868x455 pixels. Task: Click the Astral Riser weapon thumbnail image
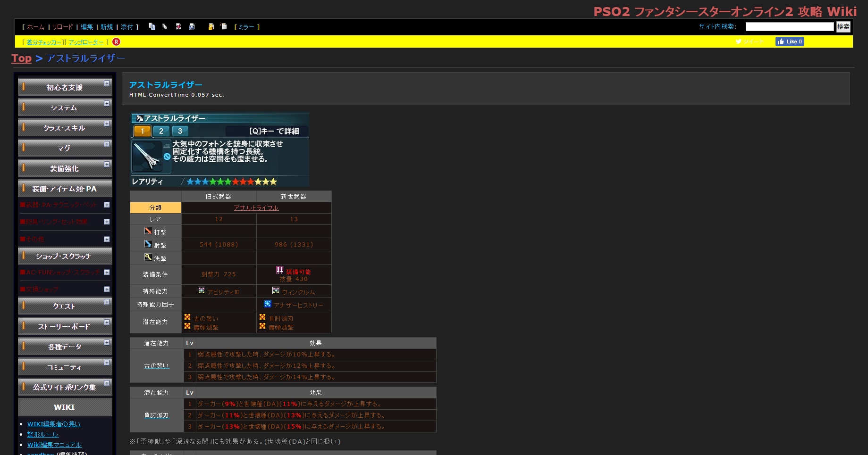point(147,156)
